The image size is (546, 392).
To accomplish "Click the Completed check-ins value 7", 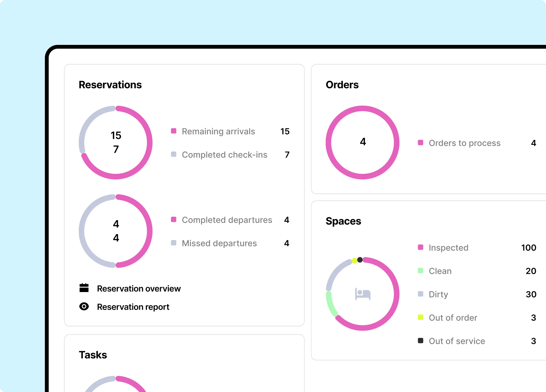I will point(287,155).
